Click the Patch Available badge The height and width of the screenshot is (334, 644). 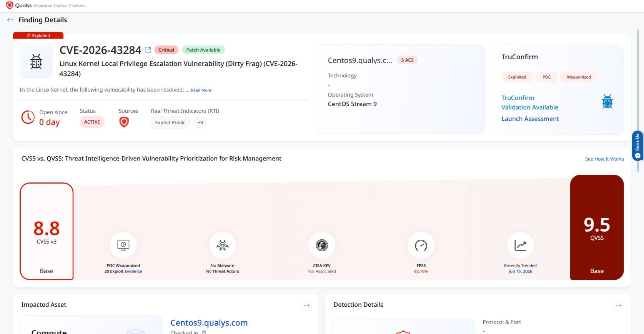click(203, 50)
